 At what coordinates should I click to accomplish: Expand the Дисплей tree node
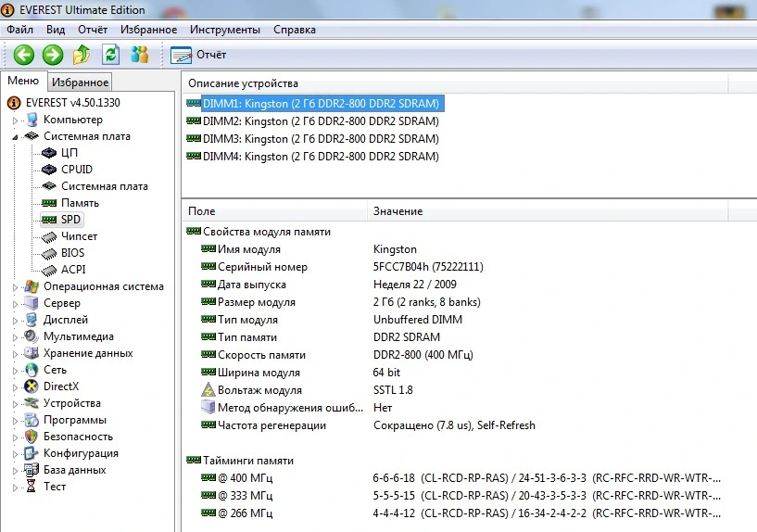coord(15,321)
